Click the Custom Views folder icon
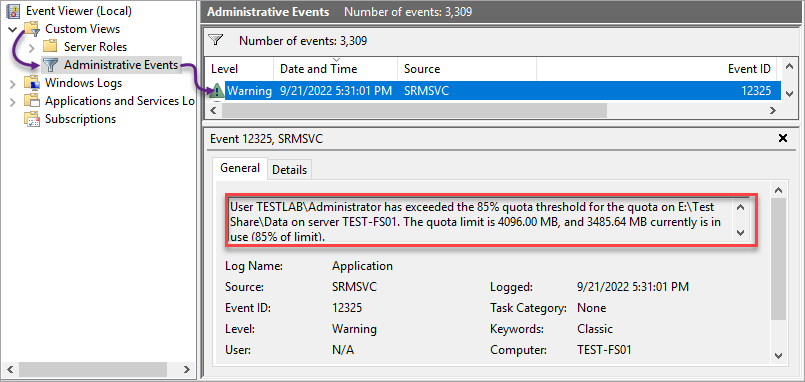This screenshot has width=805, height=382. click(32, 29)
